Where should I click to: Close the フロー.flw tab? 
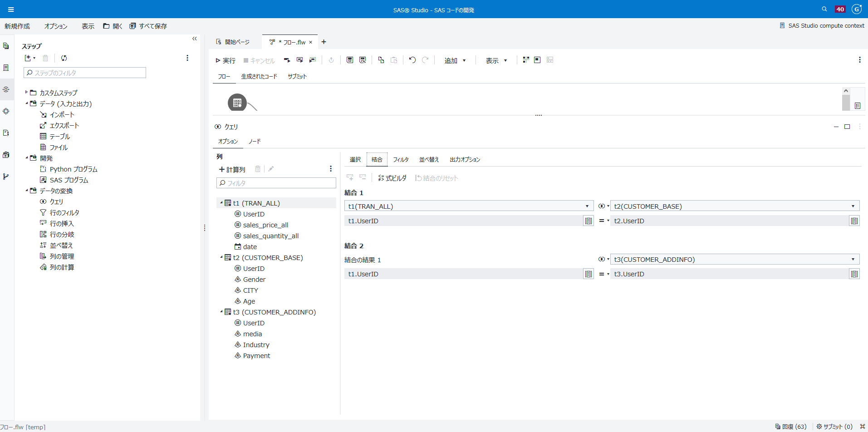tap(311, 42)
